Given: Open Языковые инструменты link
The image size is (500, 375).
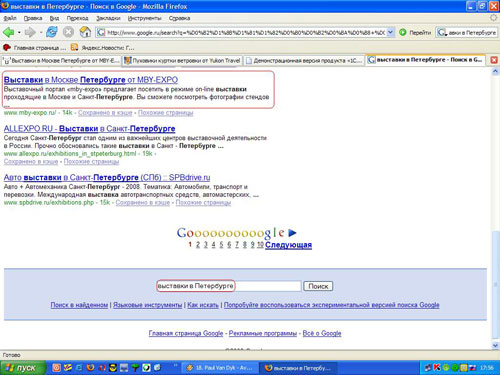Looking at the screenshot, I should coord(147,305).
